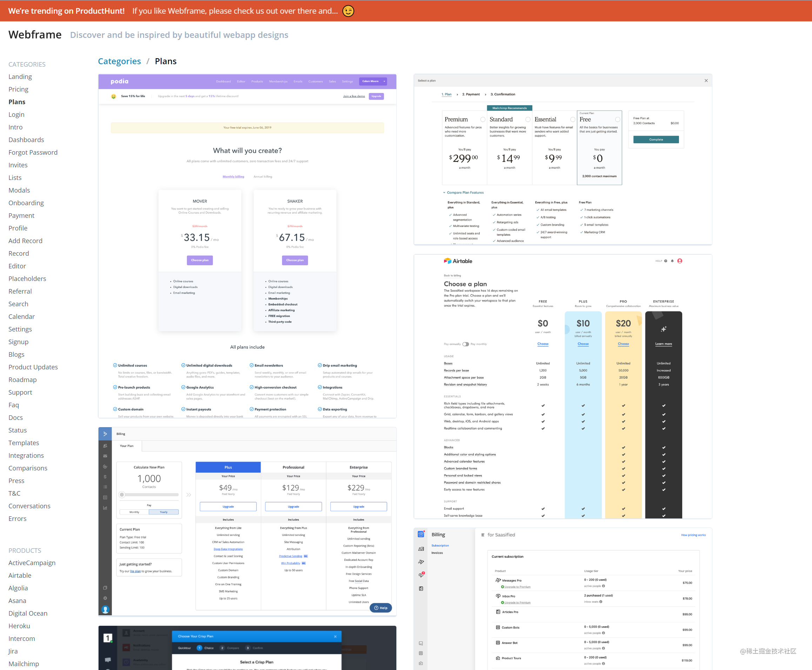Open the Jira product in the sidebar
812x670 pixels.
[13, 651]
